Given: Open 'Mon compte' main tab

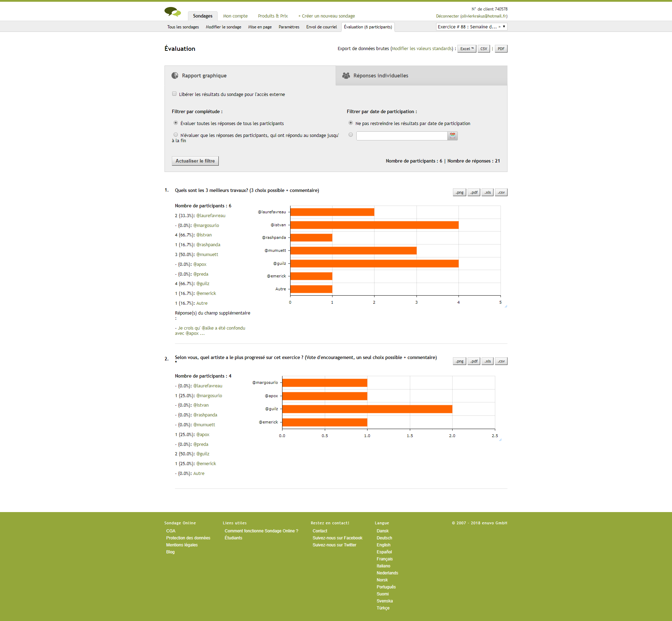Looking at the screenshot, I should click(x=235, y=16).
